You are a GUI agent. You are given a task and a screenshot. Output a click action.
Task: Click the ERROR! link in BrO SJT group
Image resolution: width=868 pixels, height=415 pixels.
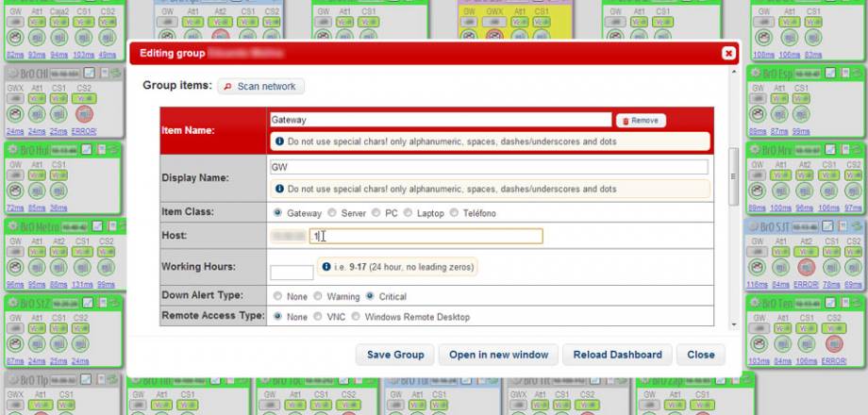[x=806, y=284]
